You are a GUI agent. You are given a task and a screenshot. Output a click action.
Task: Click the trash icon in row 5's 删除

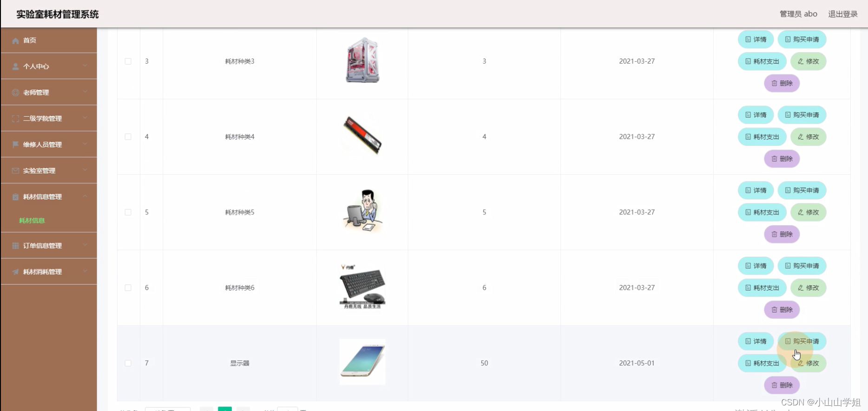pos(774,234)
